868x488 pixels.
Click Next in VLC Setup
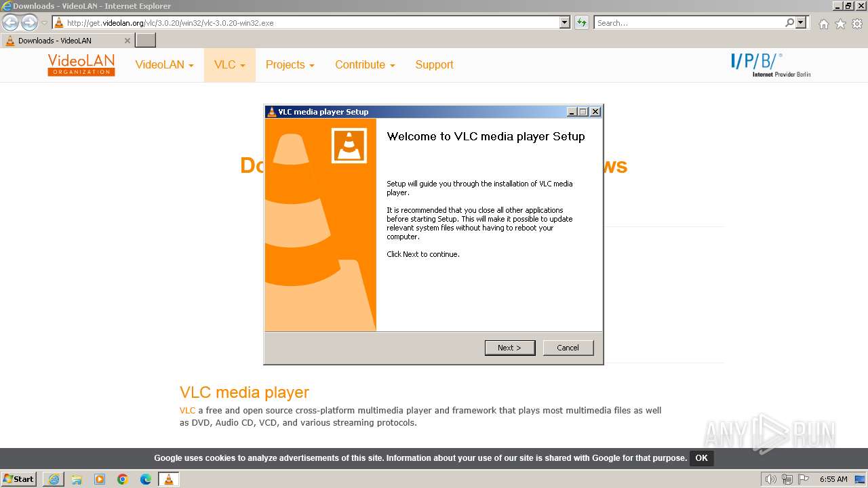[x=510, y=348]
